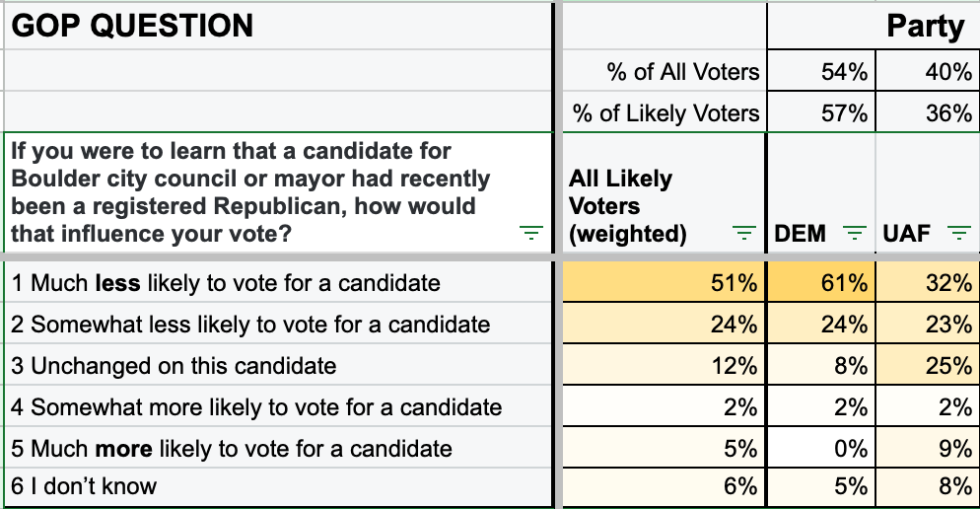The width and height of the screenshot is (980, 509).
Task: Select the '% of All Voters' label cell
Action: point(665,71)
